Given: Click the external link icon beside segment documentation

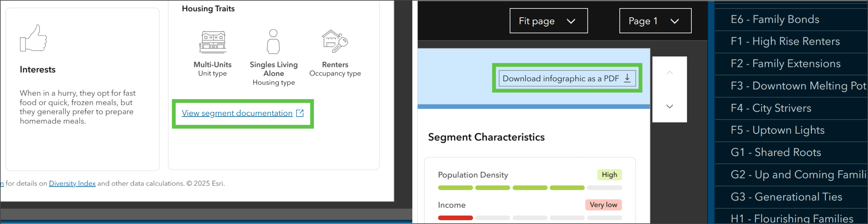Looking at the screenshot, I should pos(300,113).
